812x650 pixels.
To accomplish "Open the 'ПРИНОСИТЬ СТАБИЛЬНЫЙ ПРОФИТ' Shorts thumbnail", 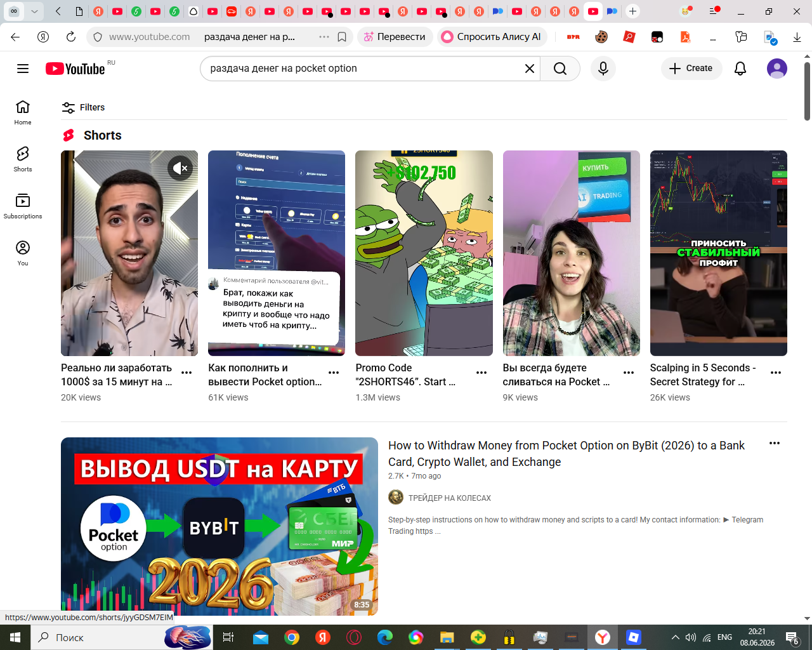I will (719, 253).
